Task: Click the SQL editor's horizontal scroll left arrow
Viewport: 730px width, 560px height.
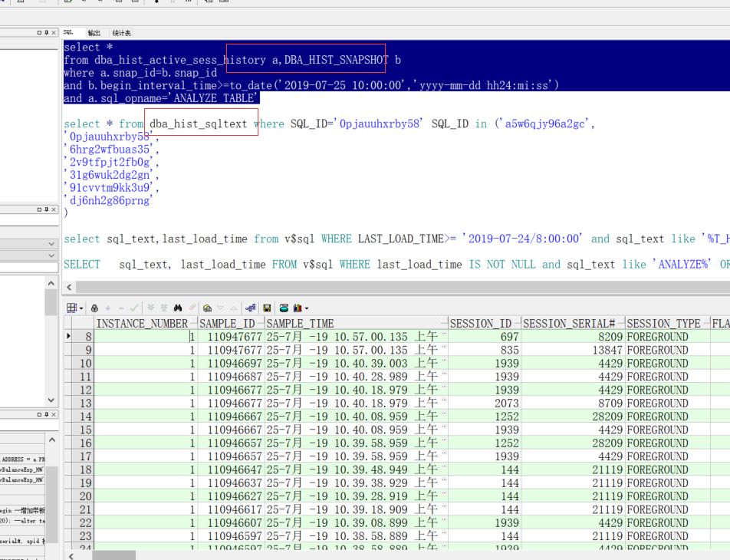Action: 70,287
